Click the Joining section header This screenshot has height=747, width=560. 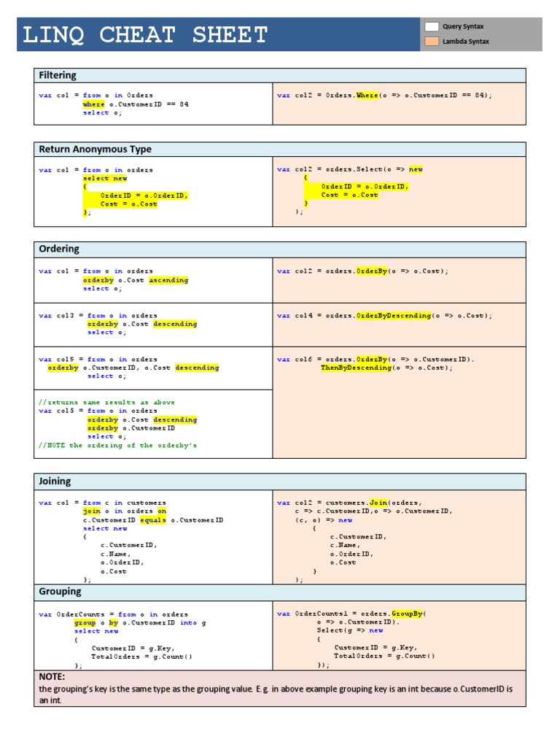[55, 481]
